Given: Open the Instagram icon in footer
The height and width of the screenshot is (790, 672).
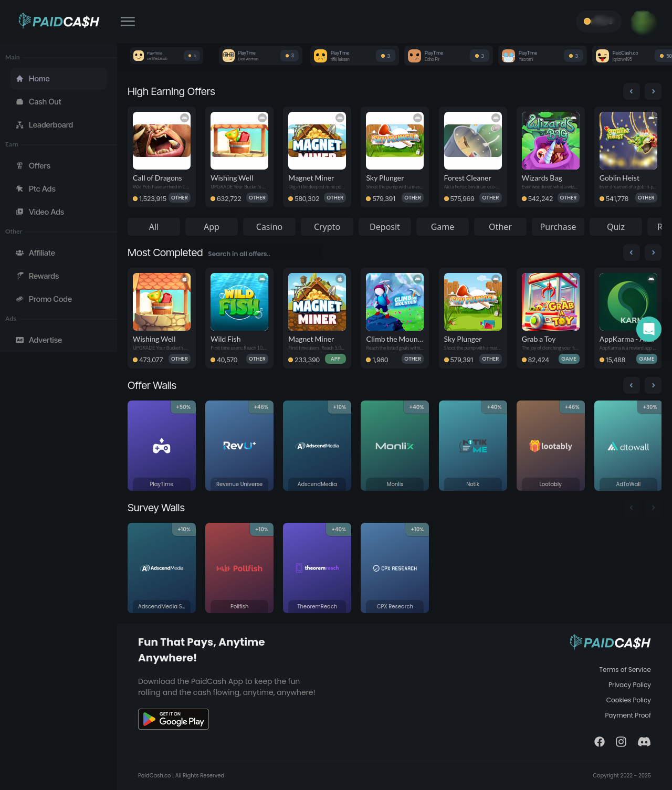Looking at the screenshot, I should tap(621, 742).
